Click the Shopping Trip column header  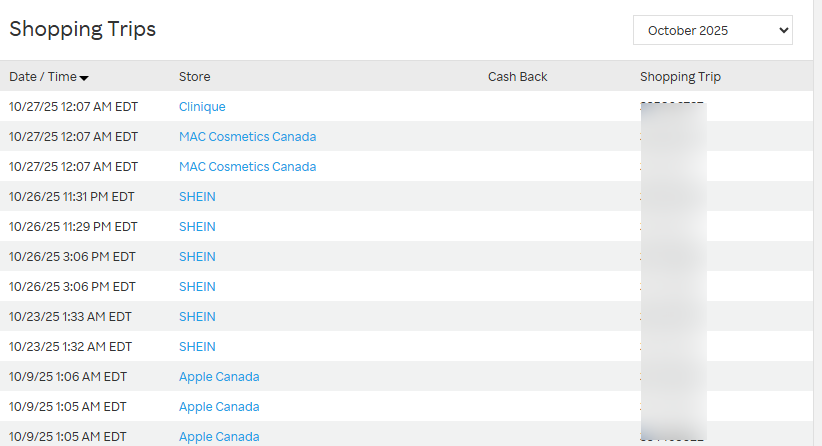[680, 77]
